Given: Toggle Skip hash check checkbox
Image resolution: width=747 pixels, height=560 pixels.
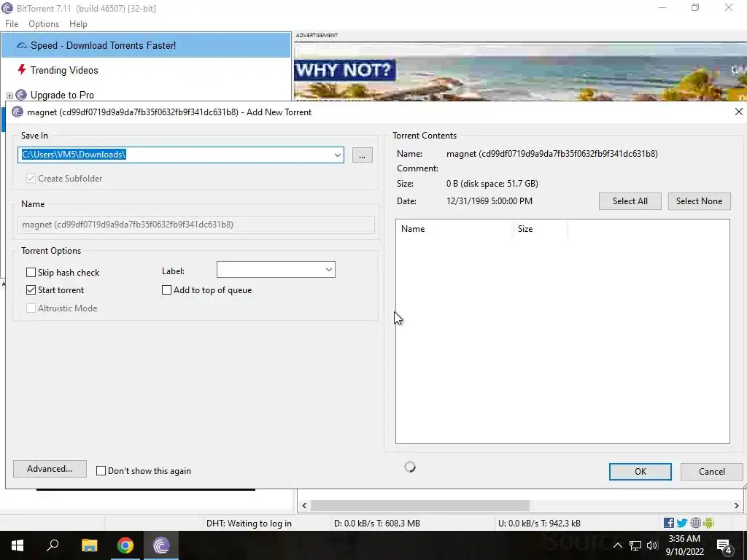Looking at the screenshot, I should coord(31,273).
